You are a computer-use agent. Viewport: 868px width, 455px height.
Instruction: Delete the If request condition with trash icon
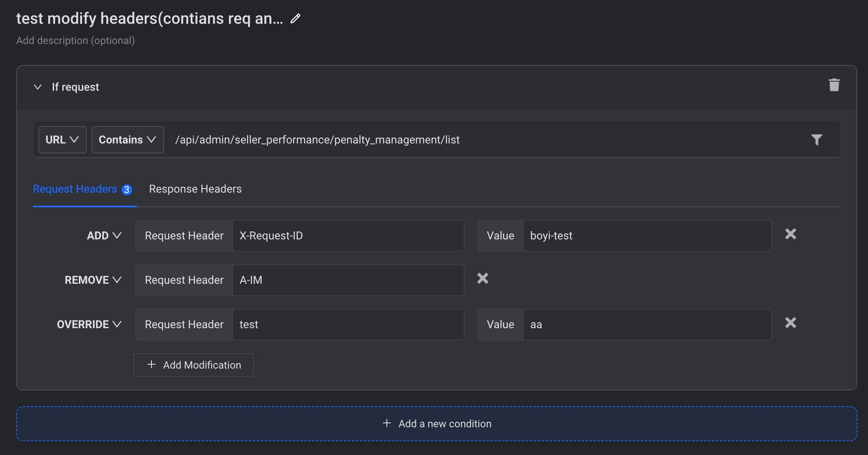(x=834, y=85)
